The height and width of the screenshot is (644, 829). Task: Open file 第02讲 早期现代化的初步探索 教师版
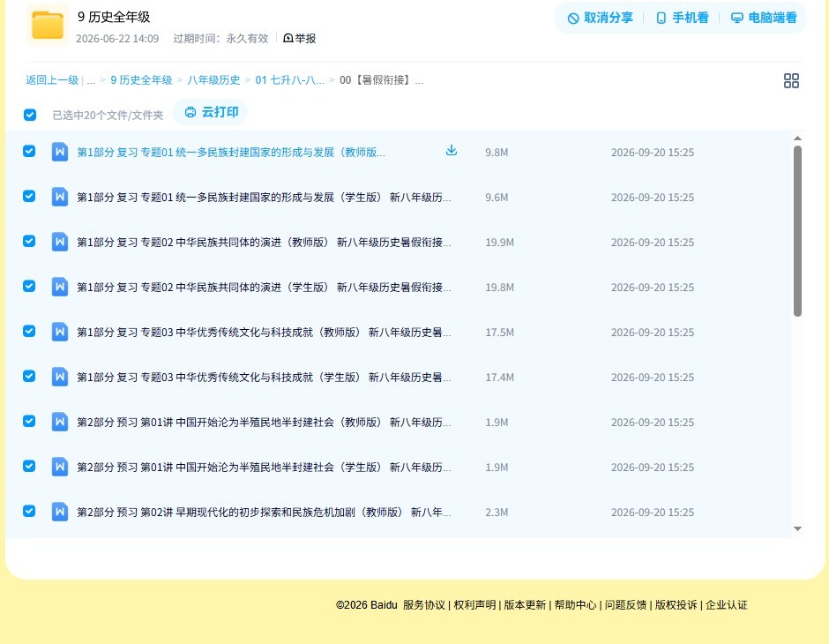coord(264,512)
